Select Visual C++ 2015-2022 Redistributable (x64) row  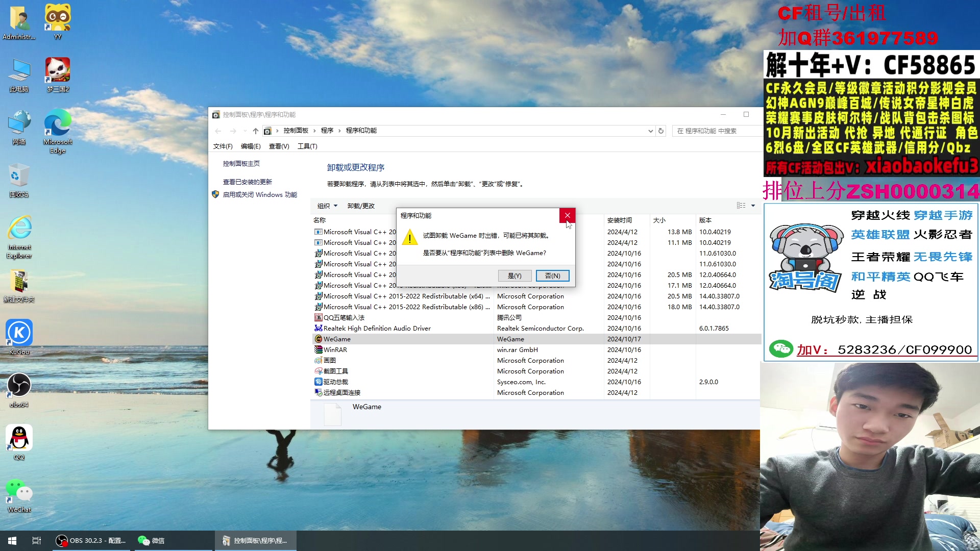536,296
